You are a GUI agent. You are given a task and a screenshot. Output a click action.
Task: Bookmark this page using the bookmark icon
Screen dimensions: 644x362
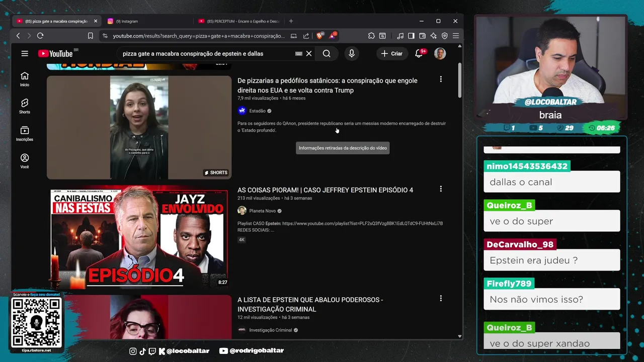coord(91,36)
